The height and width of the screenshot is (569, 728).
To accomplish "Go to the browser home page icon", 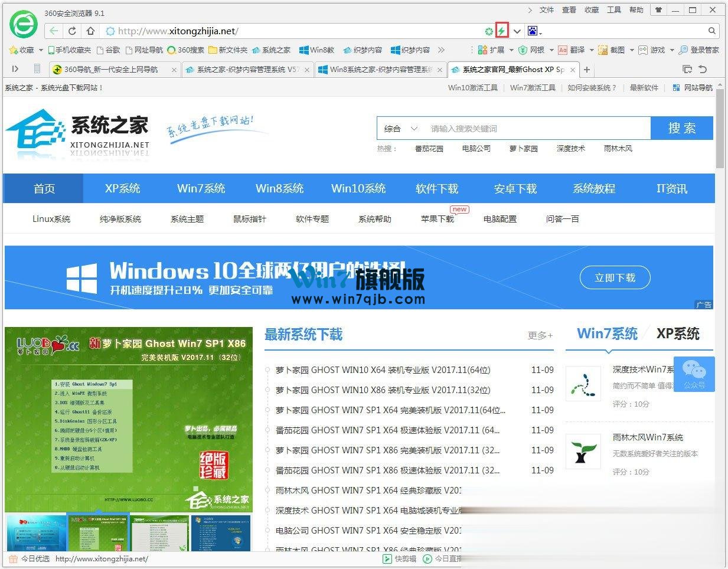I will point(90,31).
